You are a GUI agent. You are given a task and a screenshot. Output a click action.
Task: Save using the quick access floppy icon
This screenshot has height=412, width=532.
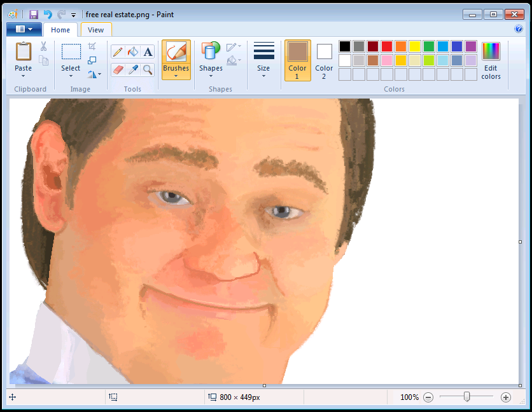(x=33, y=14)
